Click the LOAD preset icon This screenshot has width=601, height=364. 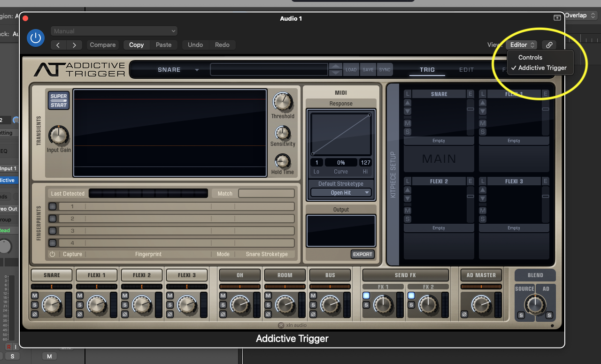(351, 69)
